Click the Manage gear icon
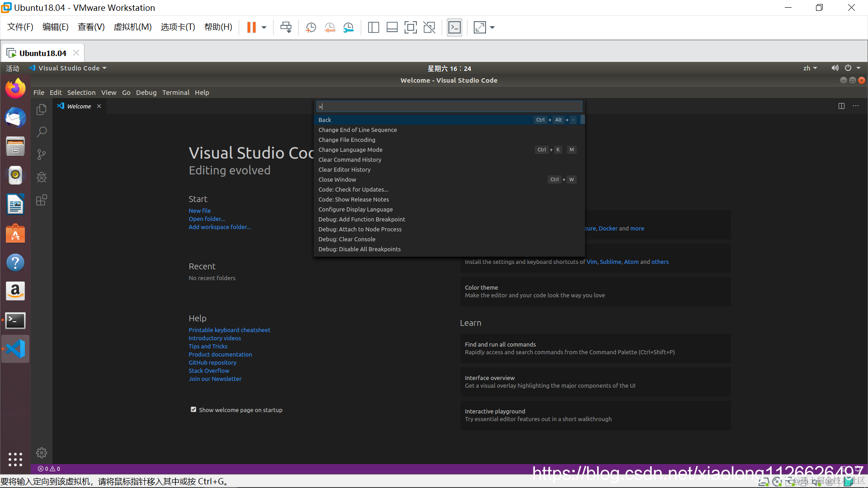The image size is (868, 488). click(41, 453)
